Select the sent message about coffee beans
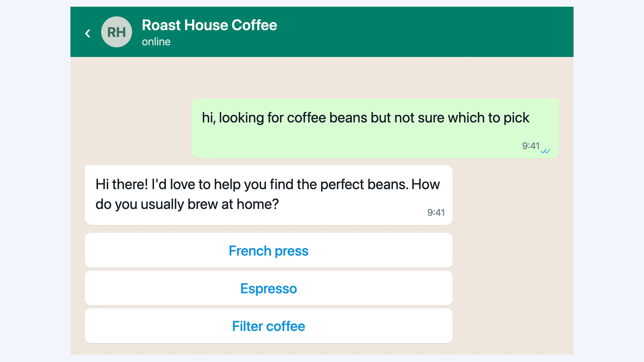Viewport: 644px width, 362px height. coord(375,128)
